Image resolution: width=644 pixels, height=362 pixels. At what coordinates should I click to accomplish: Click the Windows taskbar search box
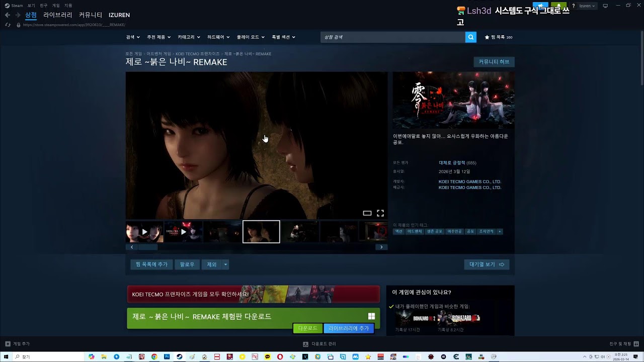pos(49,356)
